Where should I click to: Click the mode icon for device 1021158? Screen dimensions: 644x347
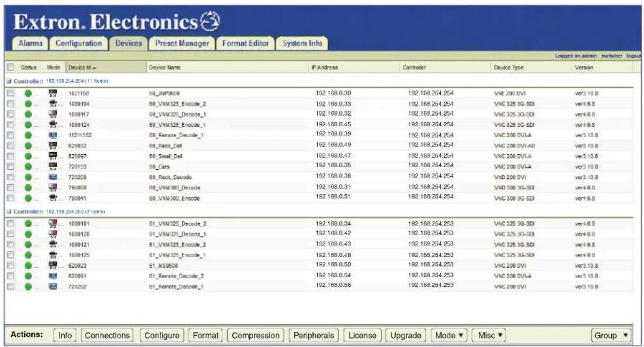[53, 93]
